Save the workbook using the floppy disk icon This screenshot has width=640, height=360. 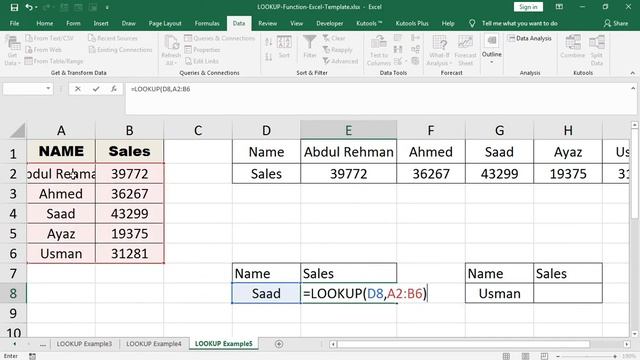coord(14,7)
